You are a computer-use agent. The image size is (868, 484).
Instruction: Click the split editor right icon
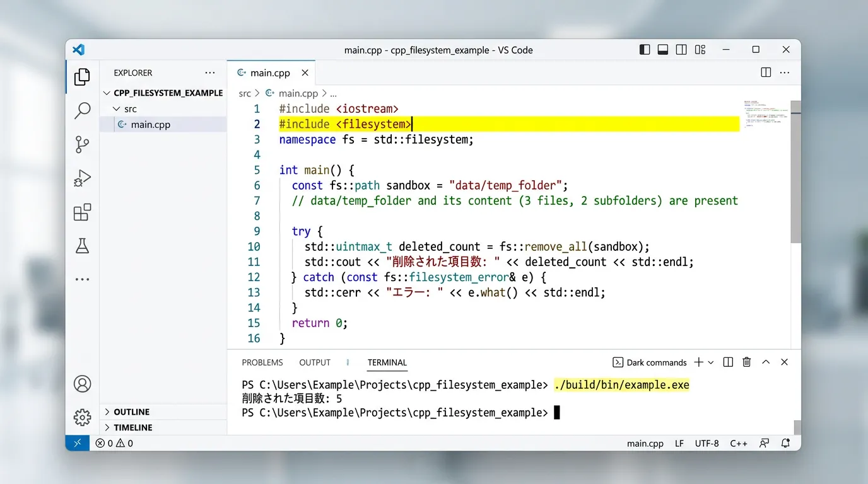coord(765,72)
